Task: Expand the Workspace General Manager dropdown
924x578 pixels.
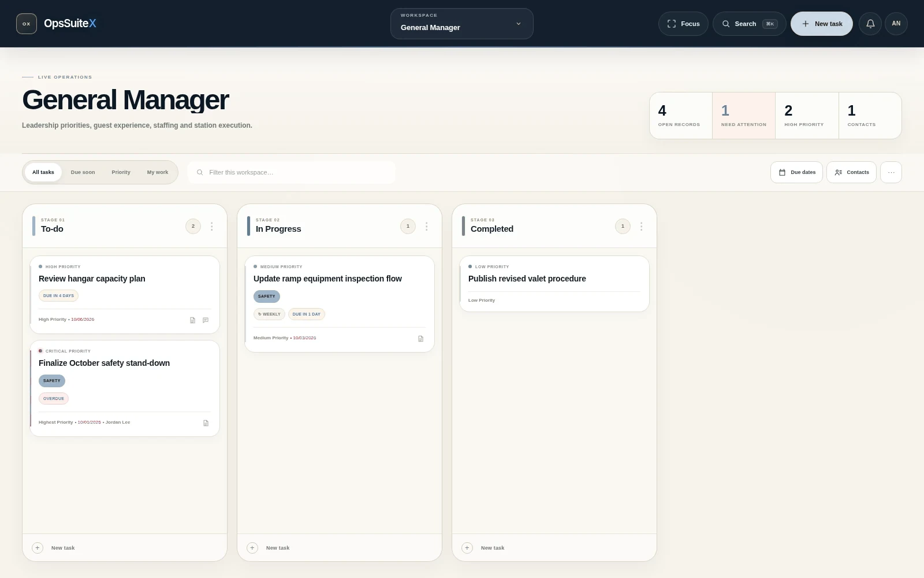Action: coord(462,24)
